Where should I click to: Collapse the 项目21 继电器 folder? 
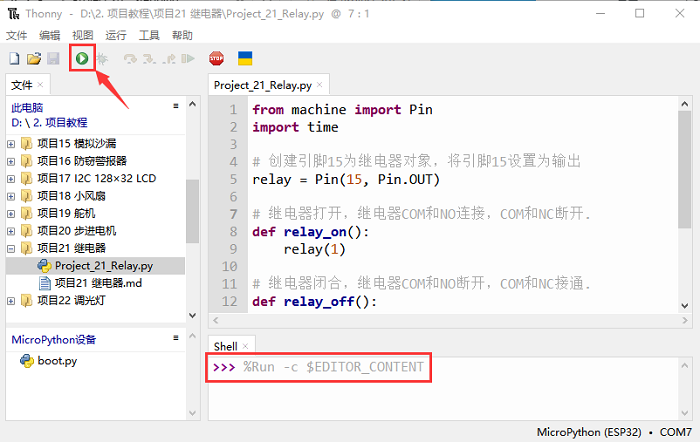(x=11, y=248)
